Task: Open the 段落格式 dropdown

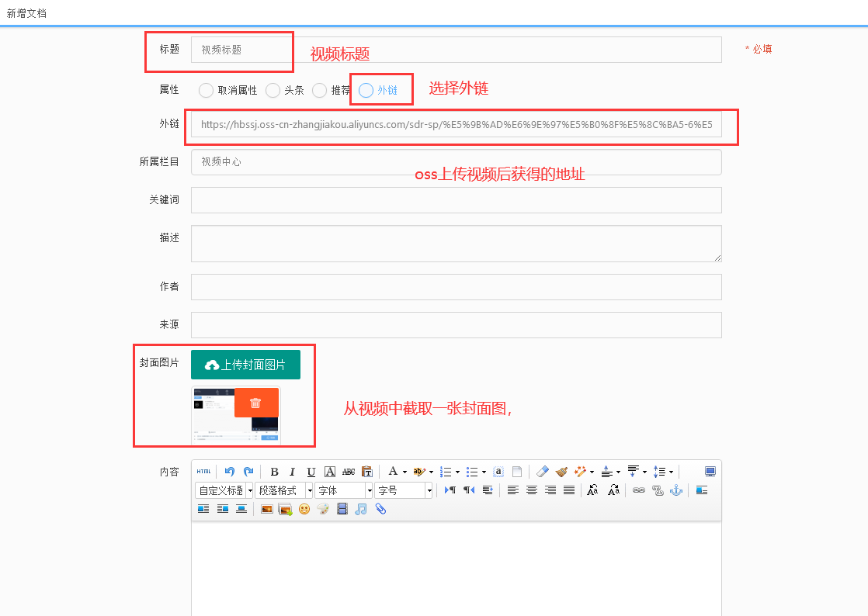Action: point(284,490)
